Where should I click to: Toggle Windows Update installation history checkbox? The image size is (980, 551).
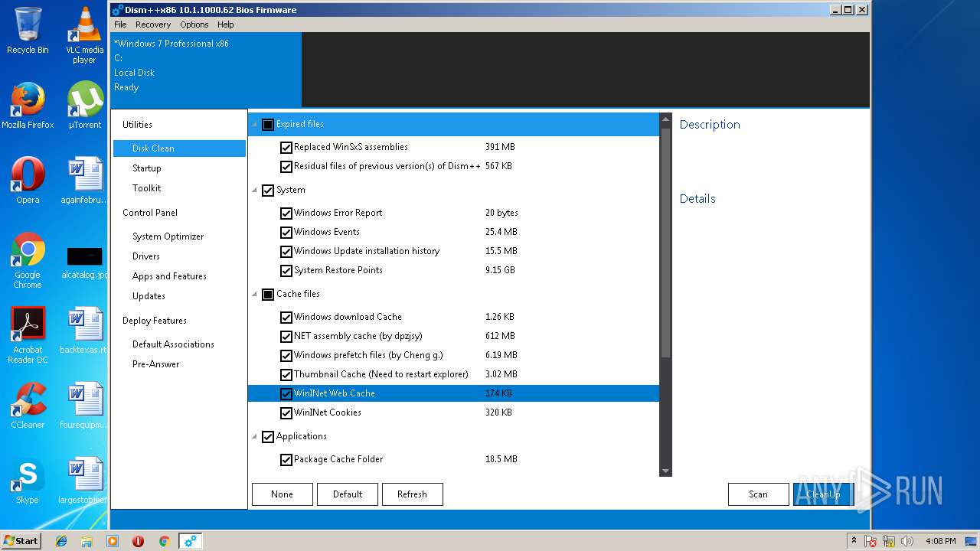pos(286,251)
